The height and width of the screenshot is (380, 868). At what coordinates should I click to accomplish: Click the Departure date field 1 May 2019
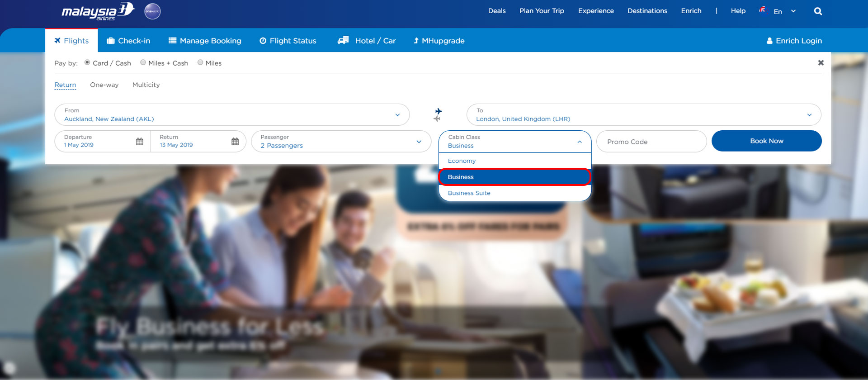point(103,142)
